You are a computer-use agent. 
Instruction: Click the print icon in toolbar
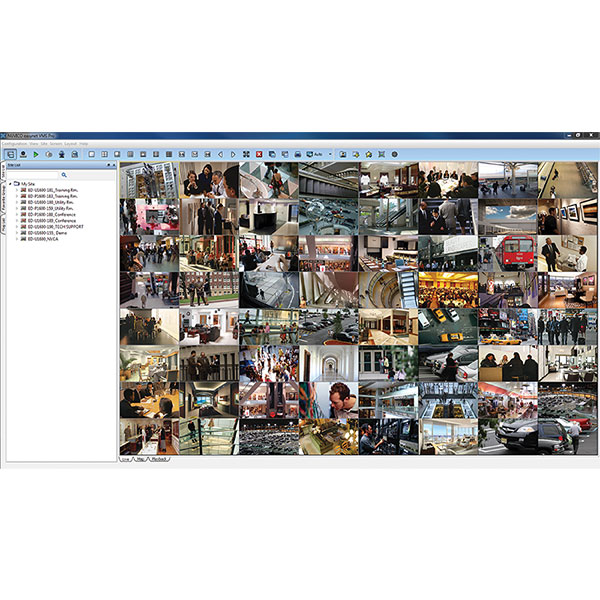(x=298, y=154)
